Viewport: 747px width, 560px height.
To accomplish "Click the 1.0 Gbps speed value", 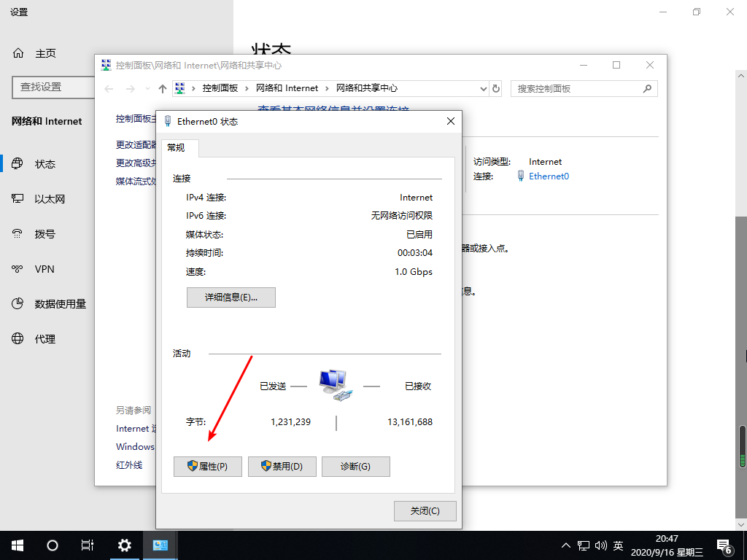I will pos(414,272).
